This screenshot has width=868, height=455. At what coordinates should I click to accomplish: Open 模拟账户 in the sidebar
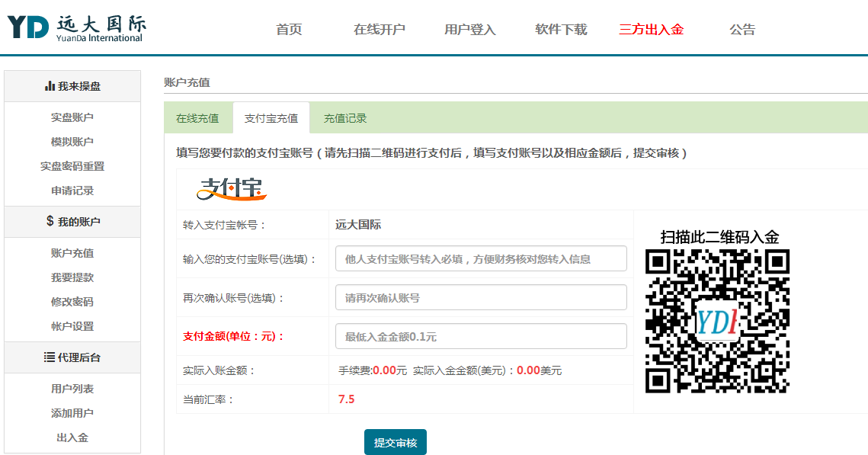tap(72, 142)
